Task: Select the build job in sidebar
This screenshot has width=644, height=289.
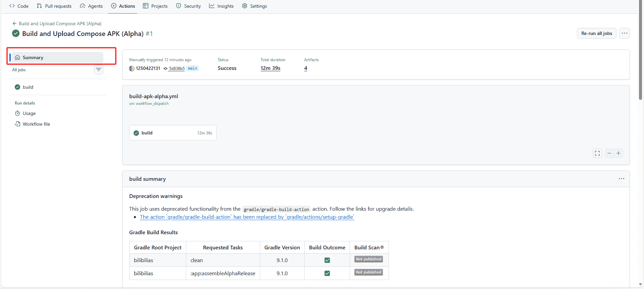Action: (28, 87)
